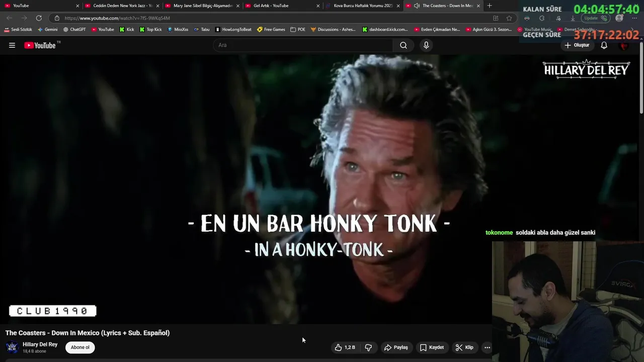The width and height of the screenshot is (644, 362).
Task: Open YouTube bookmark in bookmarks bar
Action: (x=103, y=30)
